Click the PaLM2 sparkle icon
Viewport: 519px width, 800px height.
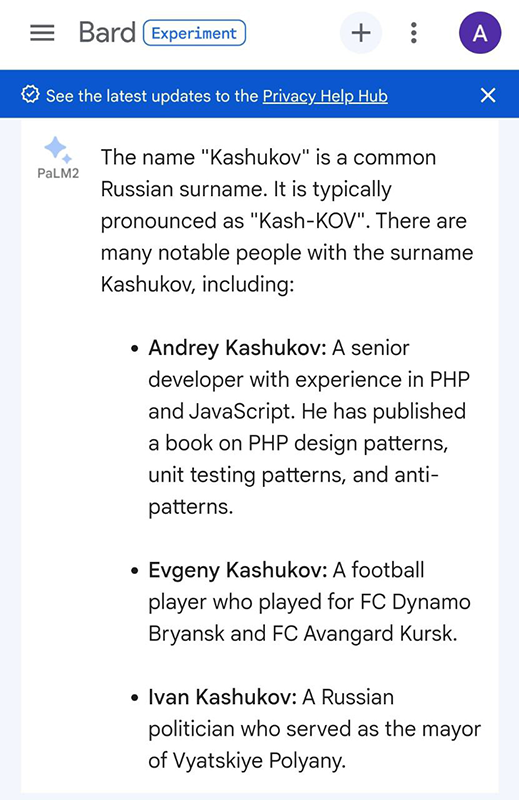pyautogui.click(x=58, y=150)
